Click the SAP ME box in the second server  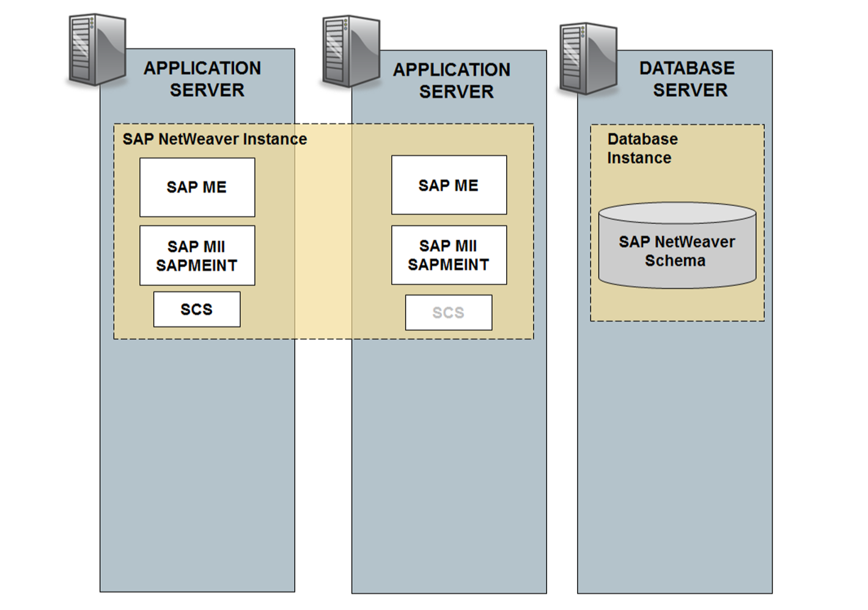pos(449,185)
